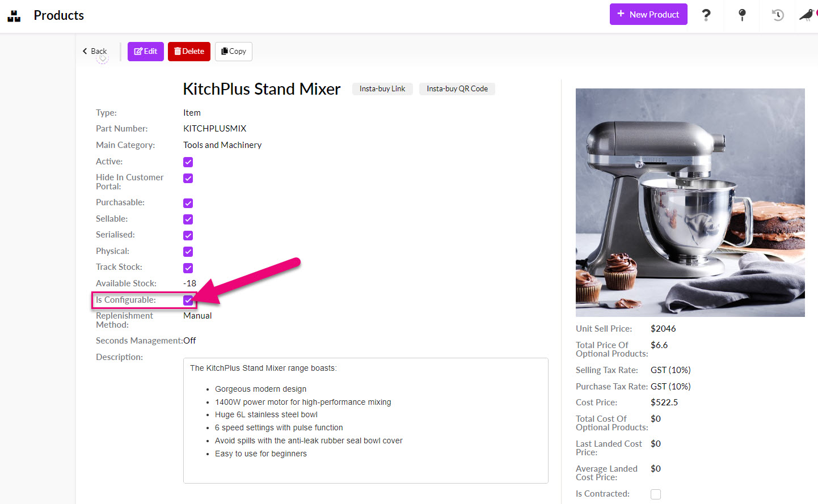Toggle the Sellable checkbox
The image size is (818, 504).
click(x=188, y=219)
